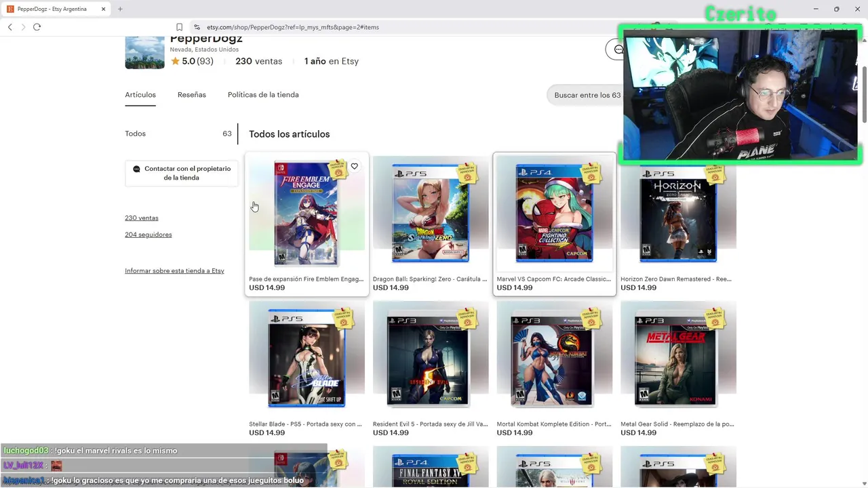Click Contactar con el propietario de la tienda
Image resolution: width=868 pixels, height=488 pixels.
[181, 174]
